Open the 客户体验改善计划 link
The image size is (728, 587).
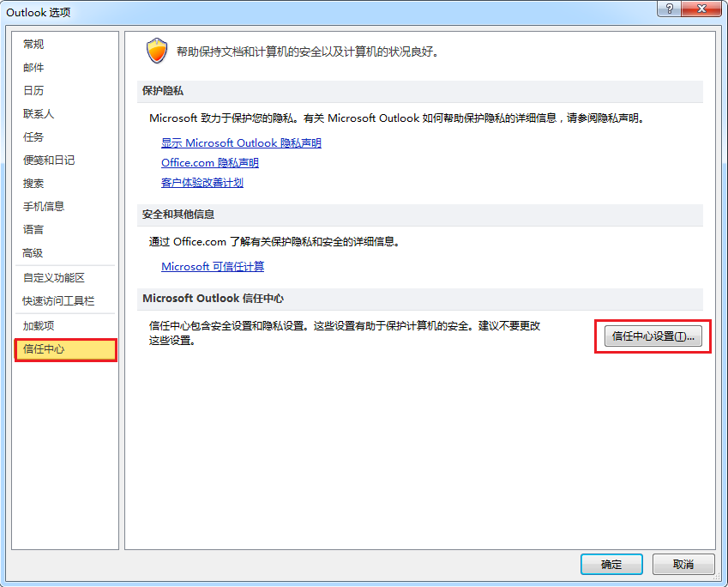tap(202, 183)
